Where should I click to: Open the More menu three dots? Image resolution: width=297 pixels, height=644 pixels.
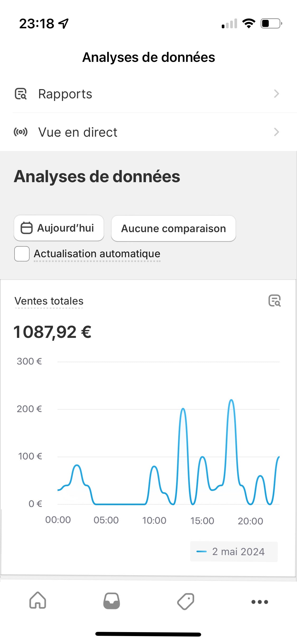(260, 602)
